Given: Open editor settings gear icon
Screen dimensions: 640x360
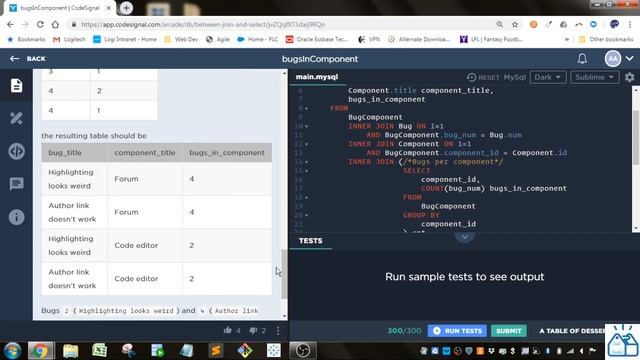Looking at the screenshot, I should click(629, 77).
